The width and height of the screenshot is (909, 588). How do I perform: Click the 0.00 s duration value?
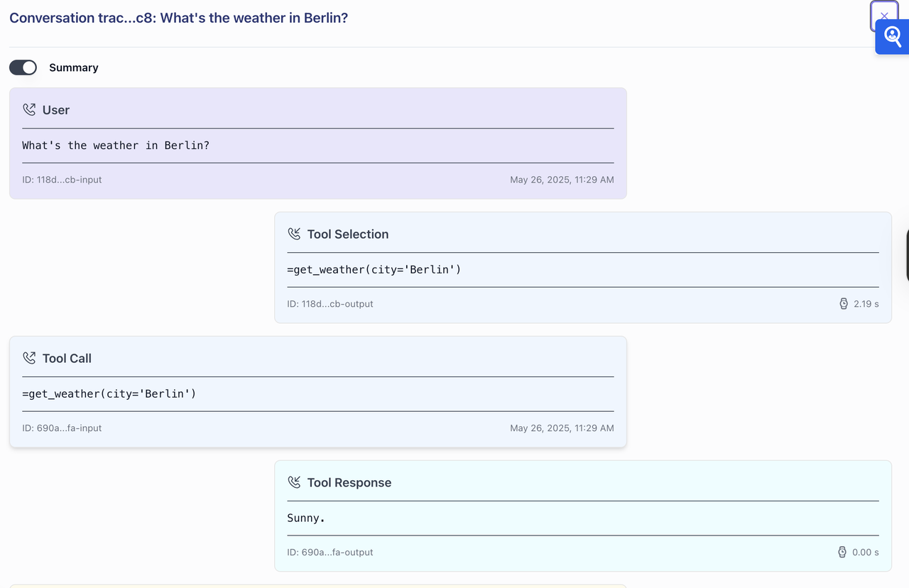866,552
